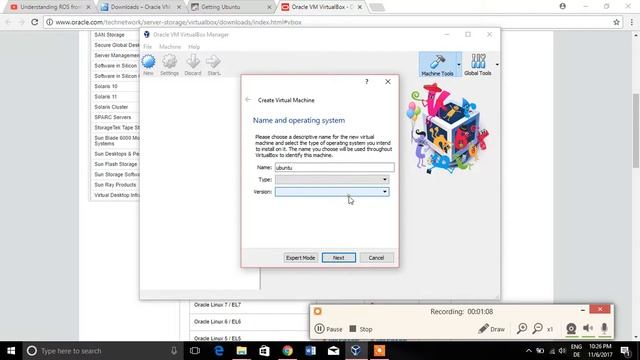Open Microsoft Store from taskbar
The height and width of the screenshot is (360, 640).
[x=264, y=351]
